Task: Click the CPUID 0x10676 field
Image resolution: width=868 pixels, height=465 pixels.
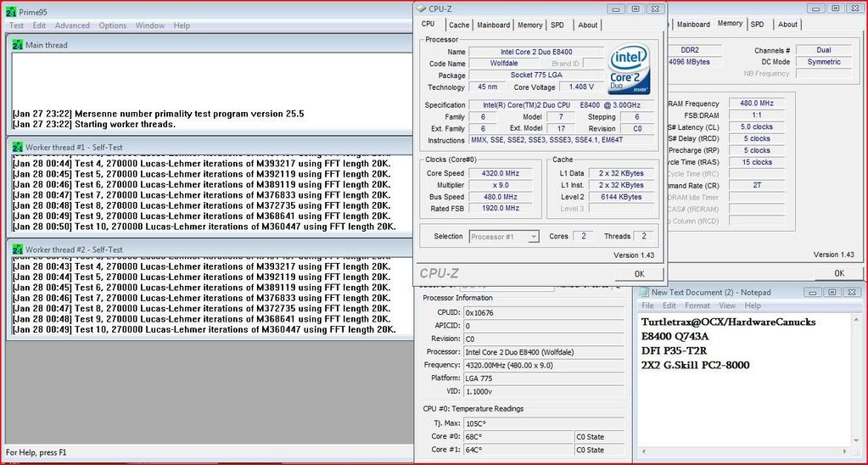Action: point(544,313)
